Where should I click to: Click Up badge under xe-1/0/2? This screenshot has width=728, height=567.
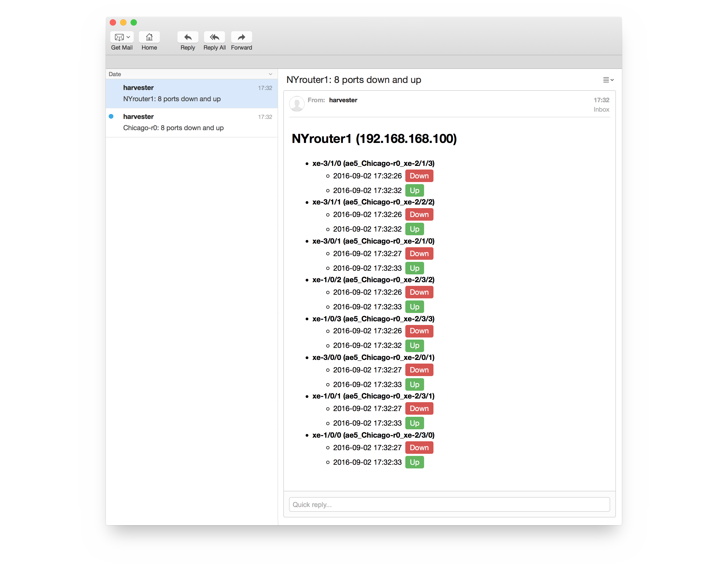[x=414, y=307]
